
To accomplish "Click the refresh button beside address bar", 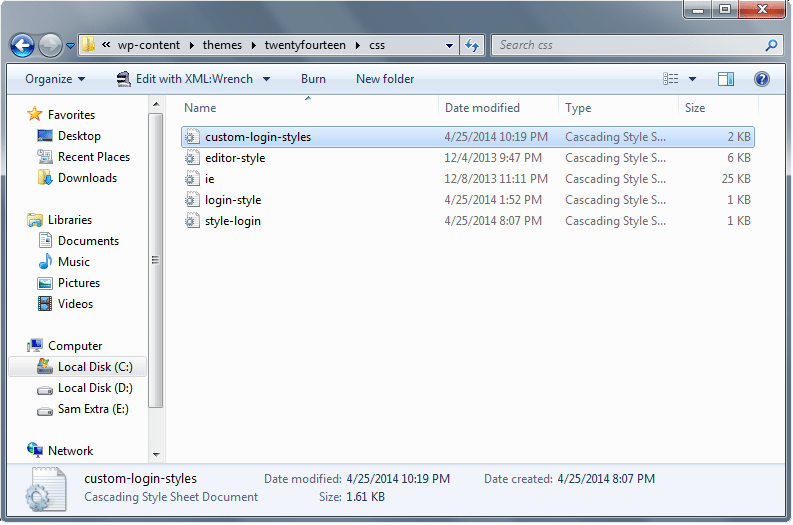I will pyautogui.click(x=473, y=45).
